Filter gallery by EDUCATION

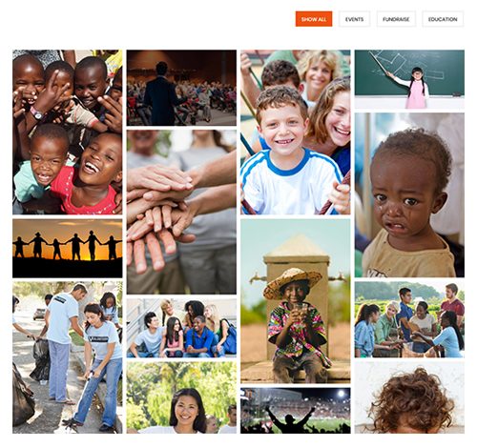[443, 19]
